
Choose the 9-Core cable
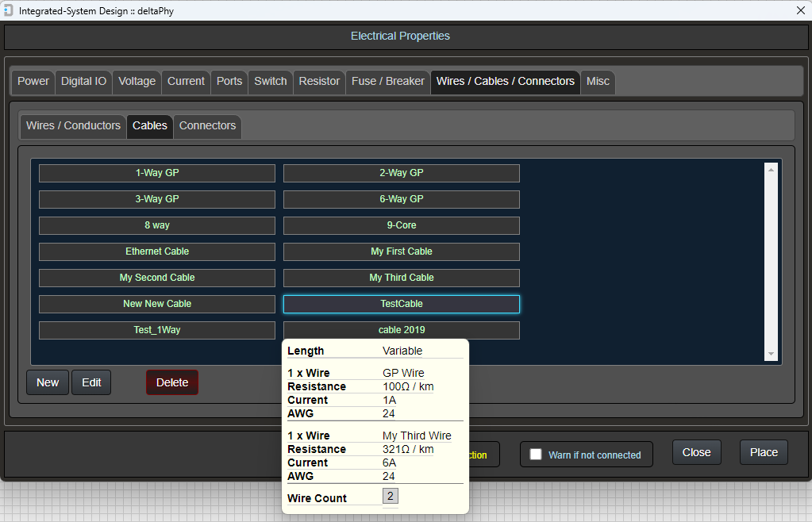(401, 225)
